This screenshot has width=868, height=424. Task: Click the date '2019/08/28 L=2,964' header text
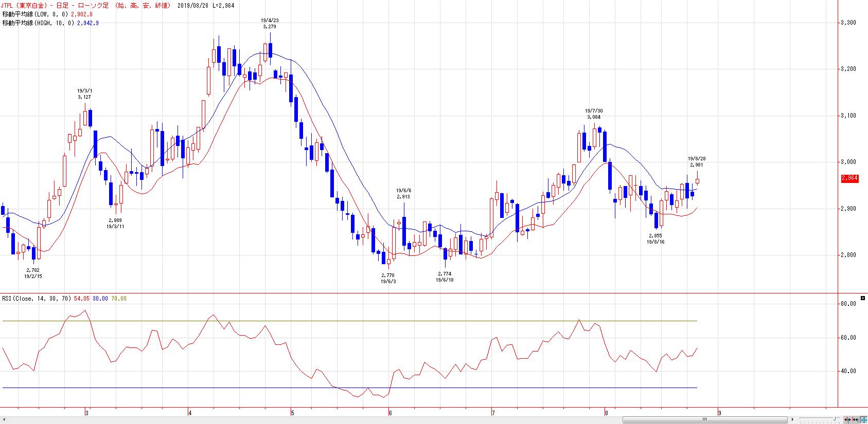point(205,6)
